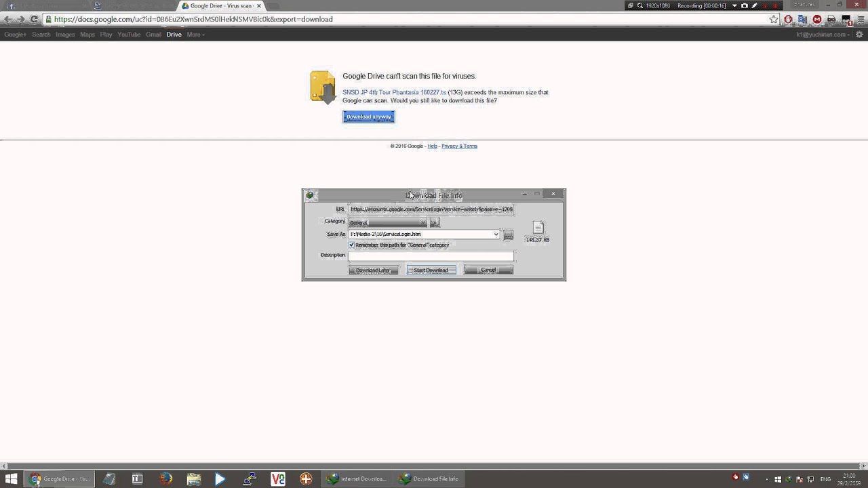Open File Explorer from the taskbar
The height and width of the screenshot is (488, 868).
tap(194, 479)
